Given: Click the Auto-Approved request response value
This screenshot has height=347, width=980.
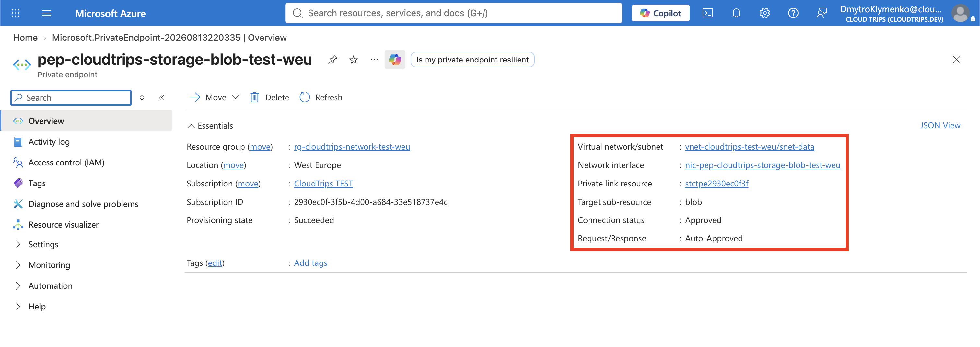Looking at the screenshot, I should coord(714,239).
